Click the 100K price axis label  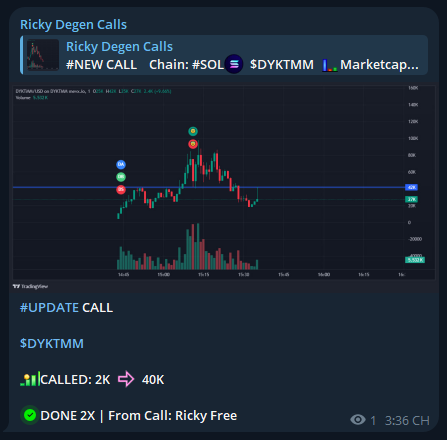click(x=413, y=138)
